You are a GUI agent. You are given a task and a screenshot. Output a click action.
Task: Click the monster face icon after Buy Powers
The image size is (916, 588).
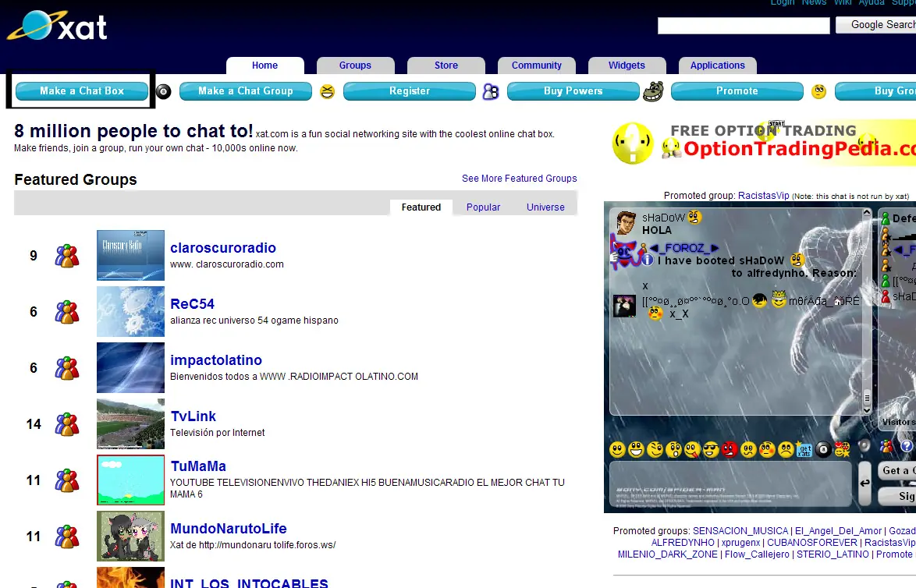click(653, 92)
